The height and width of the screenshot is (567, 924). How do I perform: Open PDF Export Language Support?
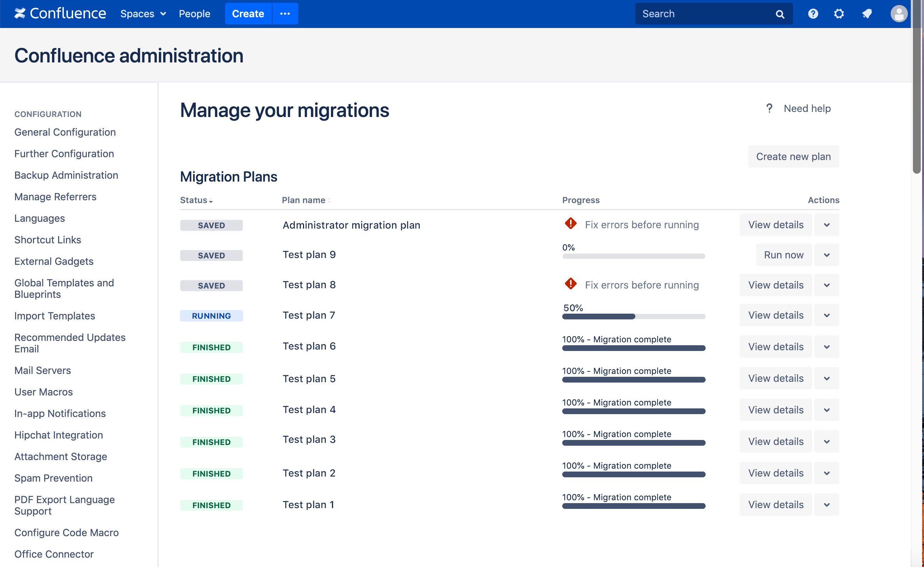[65, 505]
